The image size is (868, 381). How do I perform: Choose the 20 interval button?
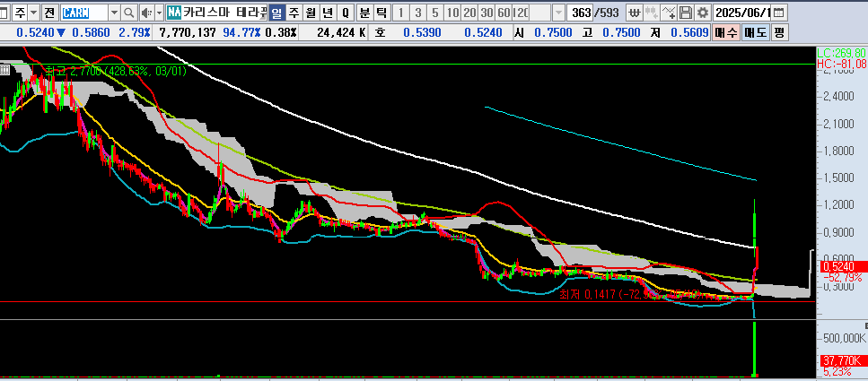click(x=470, y=13)
